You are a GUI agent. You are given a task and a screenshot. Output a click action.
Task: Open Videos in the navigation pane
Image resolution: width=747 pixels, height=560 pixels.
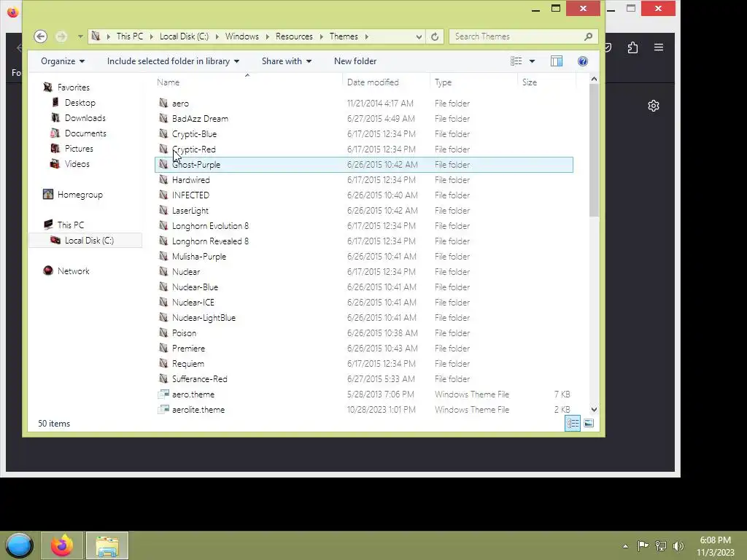click(x=77, y=163)
